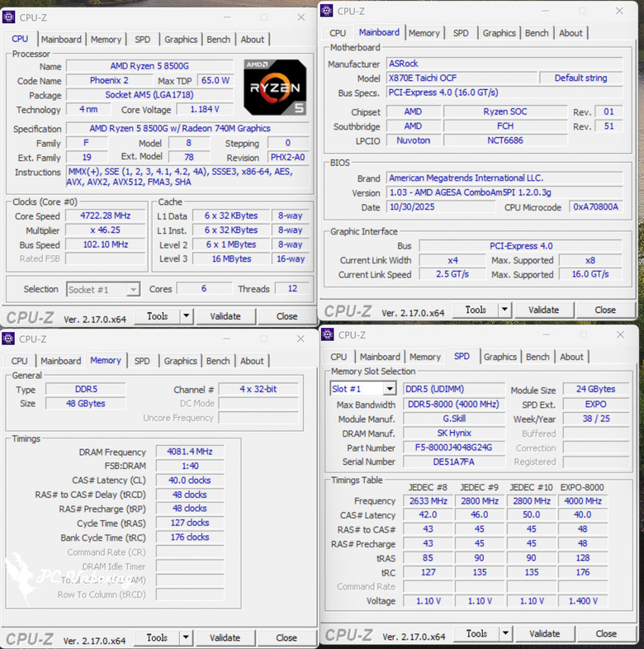Click Validate button in Memory window
The image size is (644, 649).
point(225,637)
